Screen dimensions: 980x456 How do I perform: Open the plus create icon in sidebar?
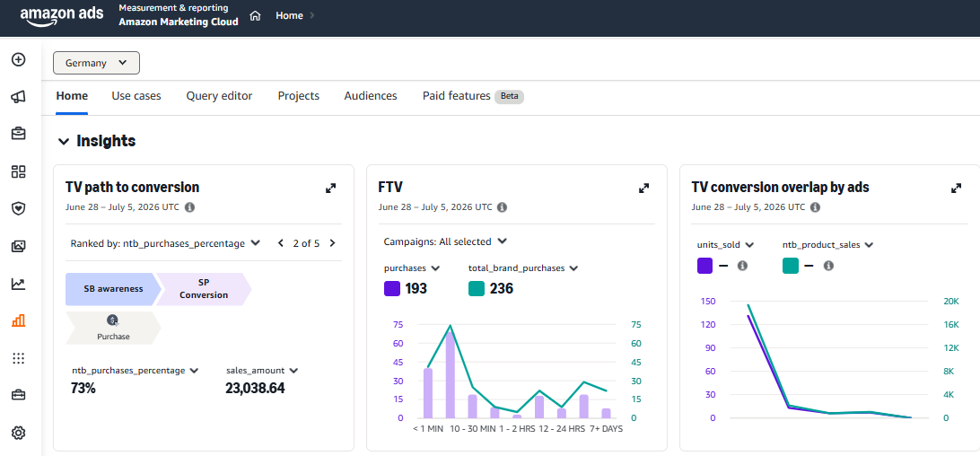coord(18,59)
